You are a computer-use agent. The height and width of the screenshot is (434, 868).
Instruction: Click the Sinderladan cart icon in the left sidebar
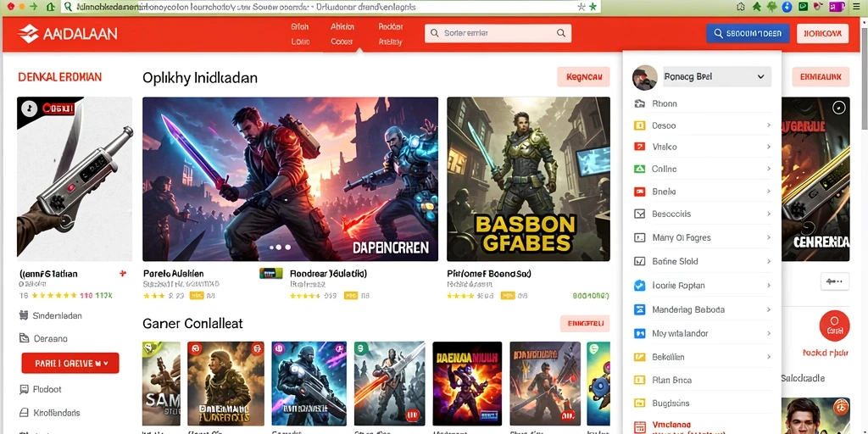(23, 315)
